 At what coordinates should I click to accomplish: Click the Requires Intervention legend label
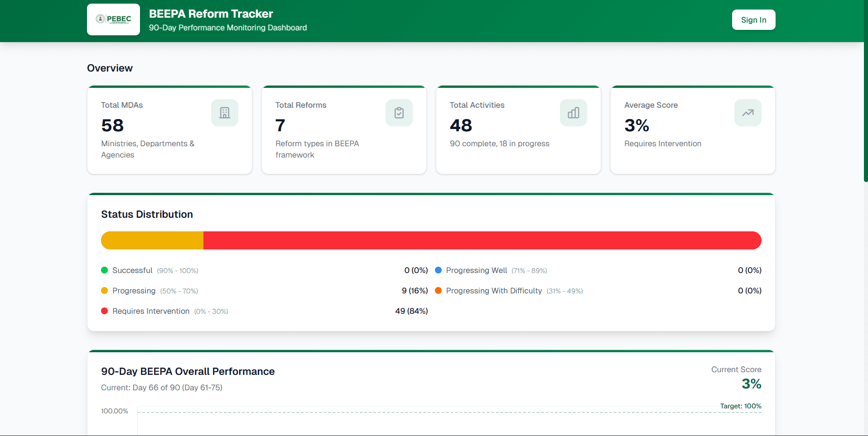pos(151,311)
